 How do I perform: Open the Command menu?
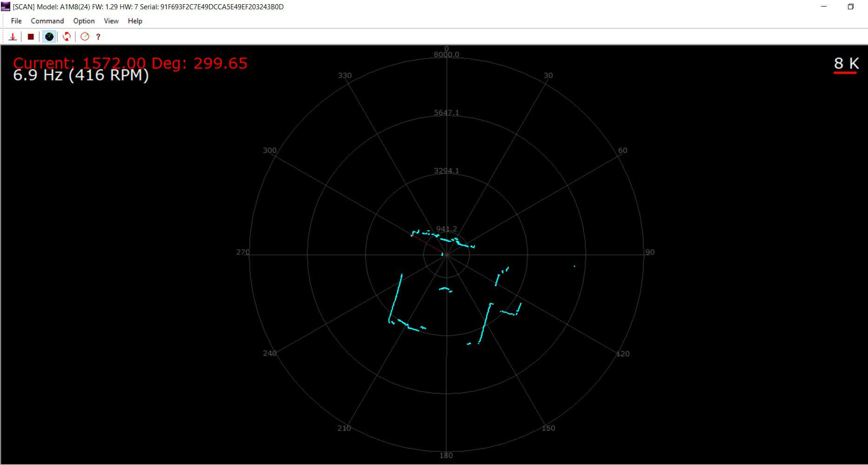pyautogui.click(x=47, y=21)
